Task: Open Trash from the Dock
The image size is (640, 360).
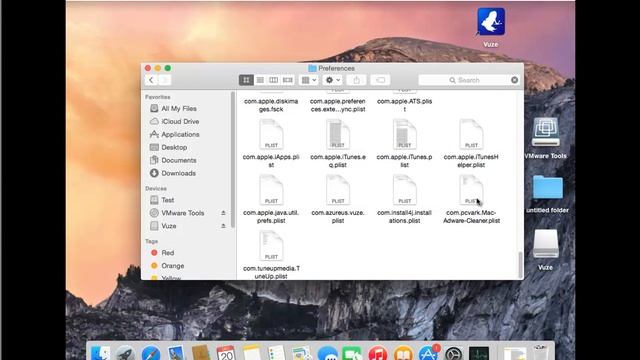Action: click(540, 353)
